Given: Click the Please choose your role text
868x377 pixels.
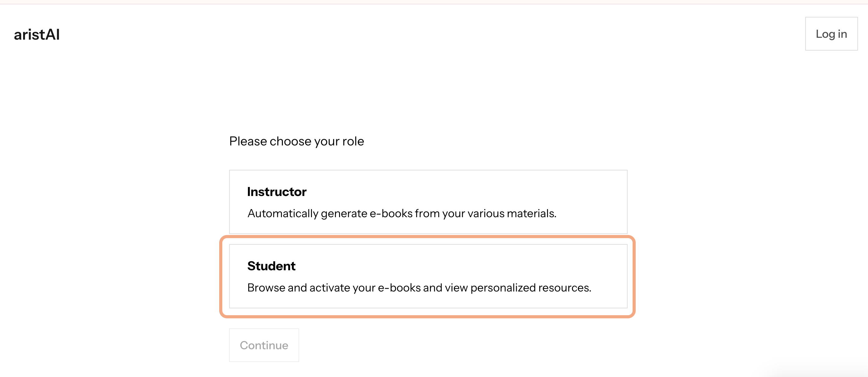Looking at the screenshot, I should pos(296,141).
